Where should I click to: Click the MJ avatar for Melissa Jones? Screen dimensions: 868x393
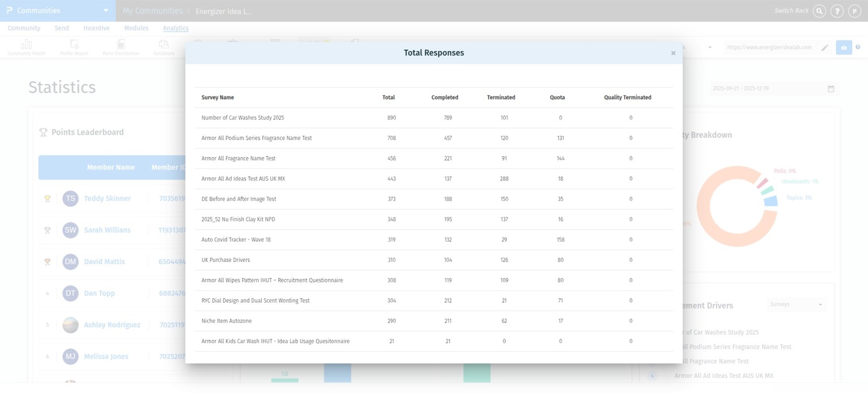click(x=71, y=357)
